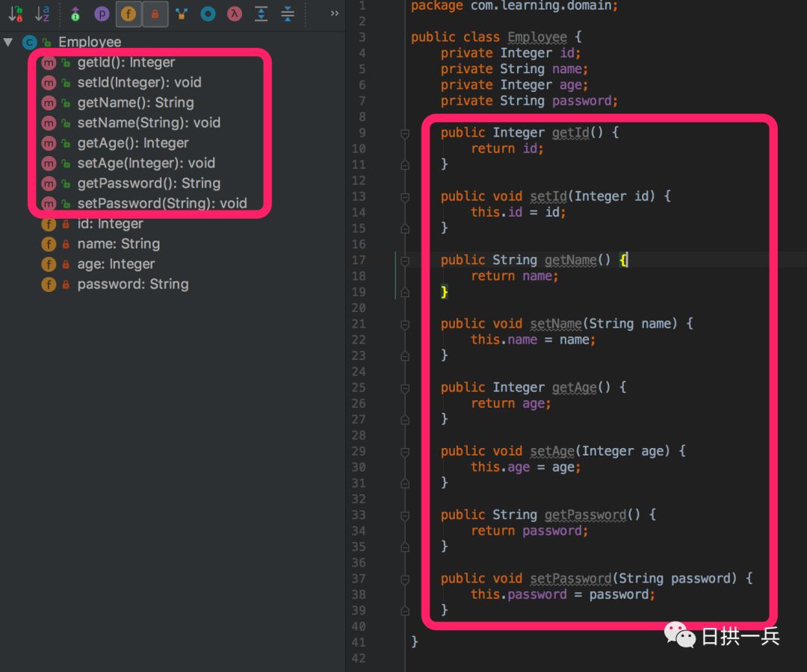Click setId method name in editor code
Viewport: 807px width, 672px height.
(x=548, y=196)
